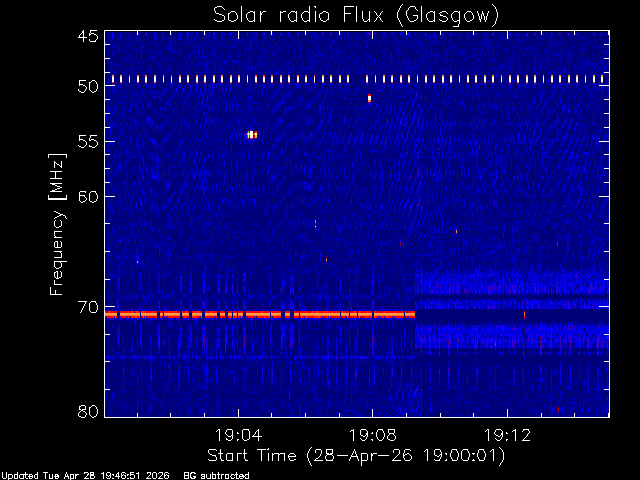The height and width of the screenshot is (480, 640).
Task: Click the dark blue band right of 19:09
Action: coord(512,316)
